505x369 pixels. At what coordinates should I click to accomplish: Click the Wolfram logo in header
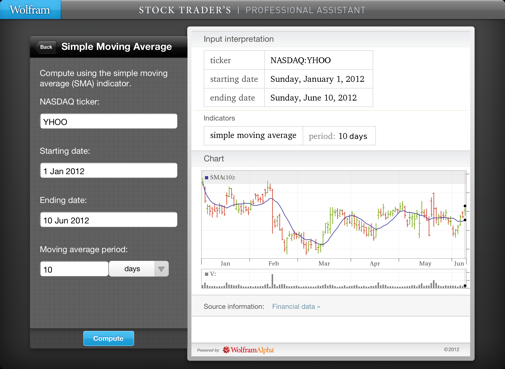point(30,10)
